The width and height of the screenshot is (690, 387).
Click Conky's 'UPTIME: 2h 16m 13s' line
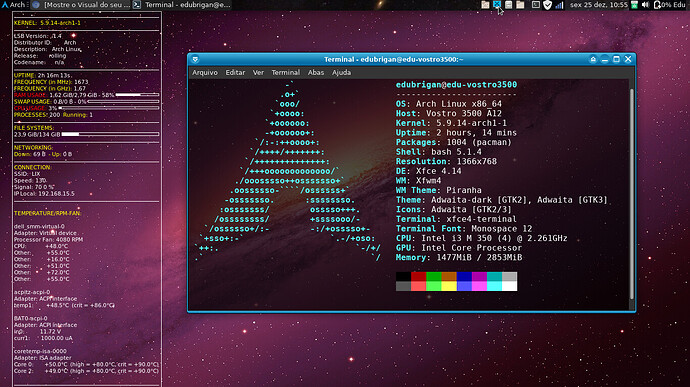(43, 75)
